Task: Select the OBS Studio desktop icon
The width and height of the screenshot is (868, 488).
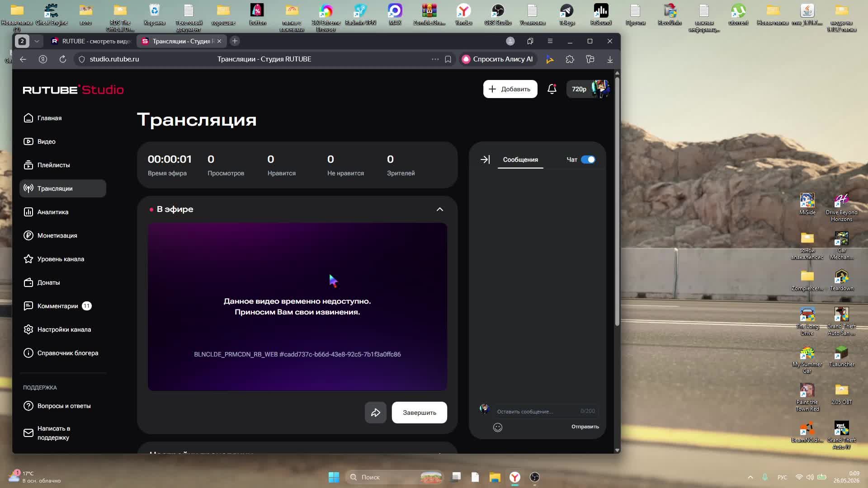Action: [498, 14]
